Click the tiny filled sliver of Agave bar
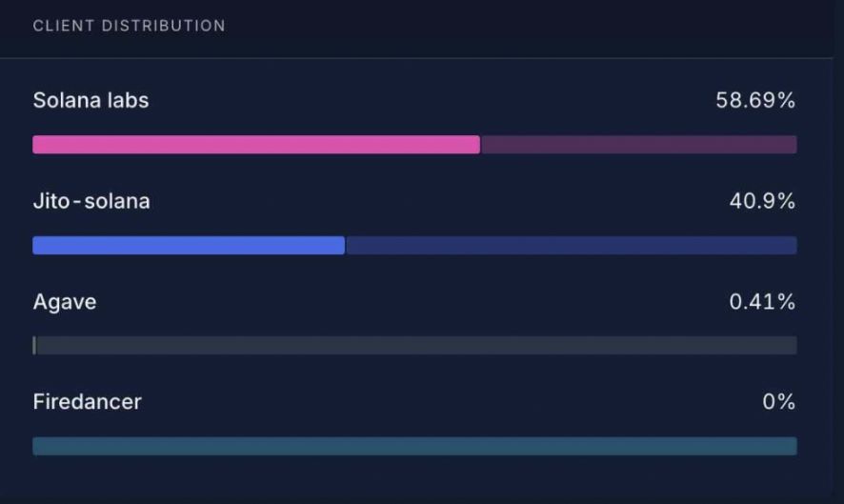This screenshot has height=504, width=844. point(34,345)
